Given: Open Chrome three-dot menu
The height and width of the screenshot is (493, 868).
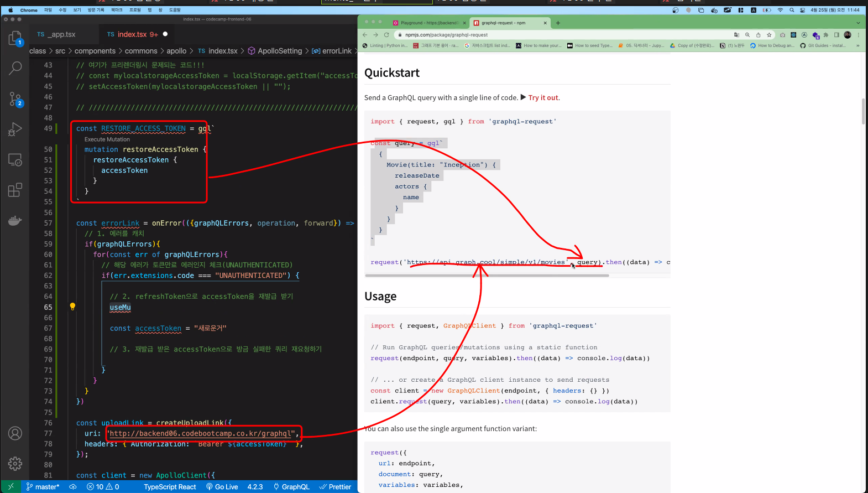Looking at the screenshot, I should pyautogui.click(x=859, y=35).
